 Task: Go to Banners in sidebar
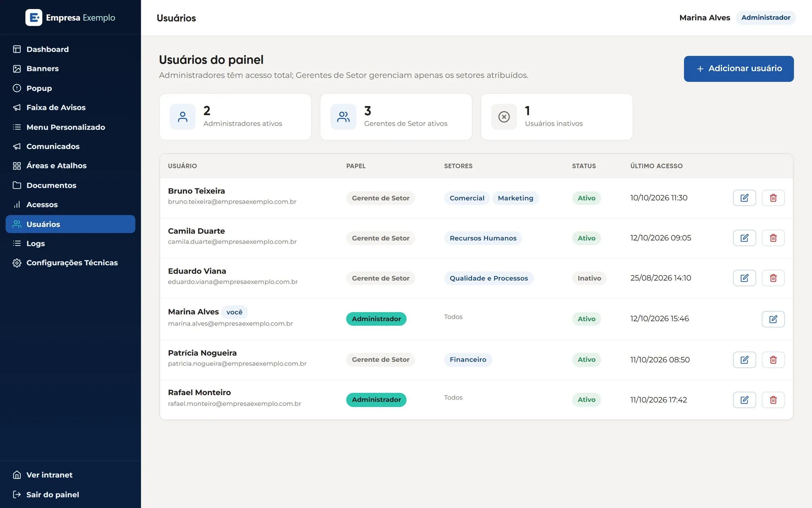(70, 69)
